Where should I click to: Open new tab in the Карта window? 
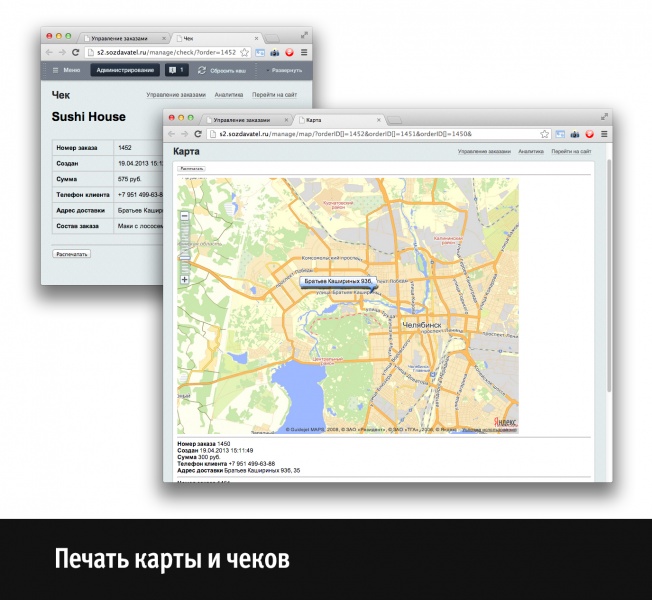pyautogui.click(x=394, y=120)
